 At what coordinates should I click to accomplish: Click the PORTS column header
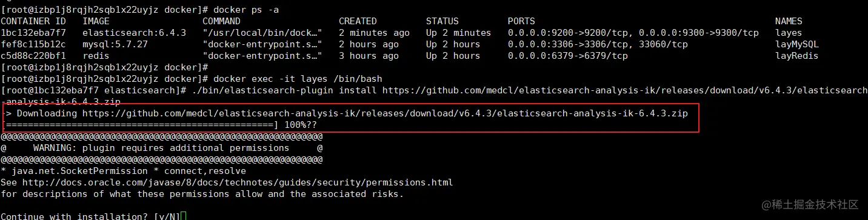(521, 21)
